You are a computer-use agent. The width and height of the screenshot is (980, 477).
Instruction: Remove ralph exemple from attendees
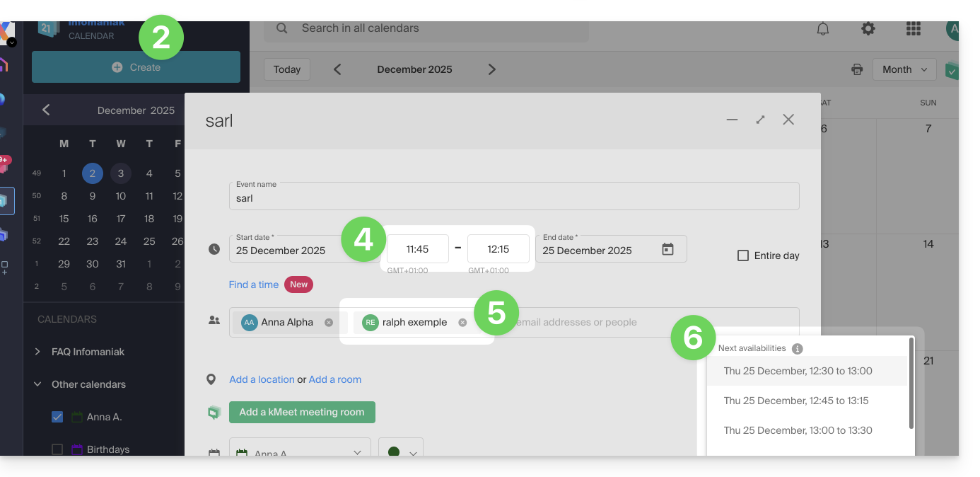tap(462, 323)
